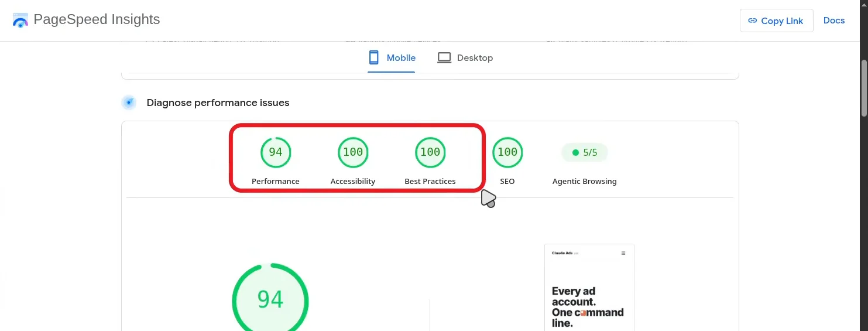This screenshot has height=331, width=868.
Task: Click the Accessibility label text
Action: coord(353,182)
